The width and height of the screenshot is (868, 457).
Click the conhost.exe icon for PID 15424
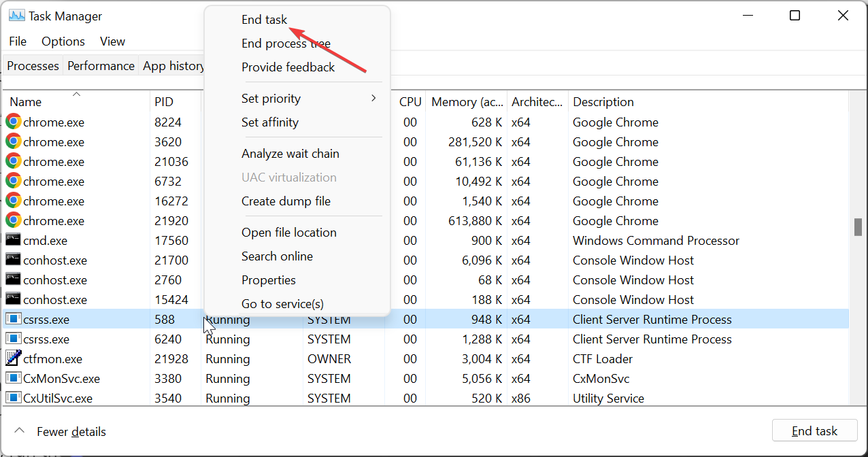pyautogui.click(x=13, y=299)
